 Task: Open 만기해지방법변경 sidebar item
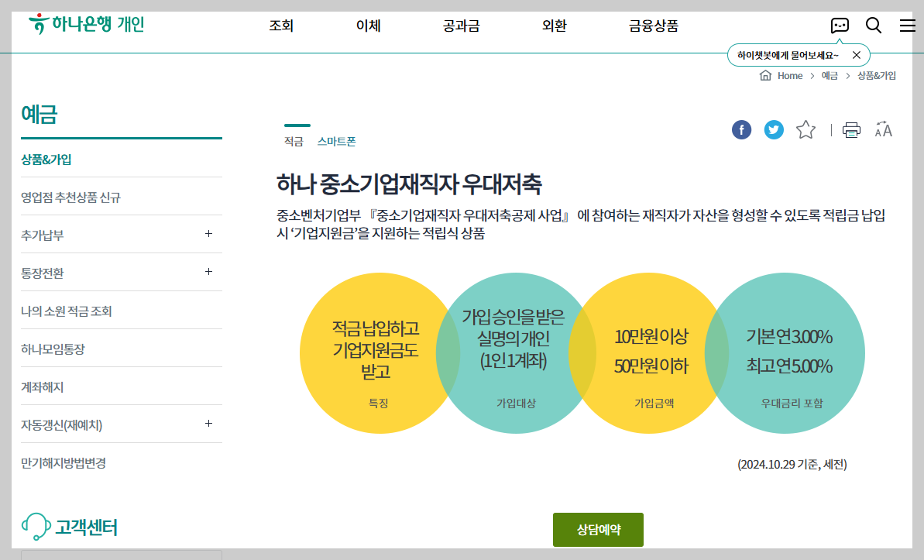64,463
